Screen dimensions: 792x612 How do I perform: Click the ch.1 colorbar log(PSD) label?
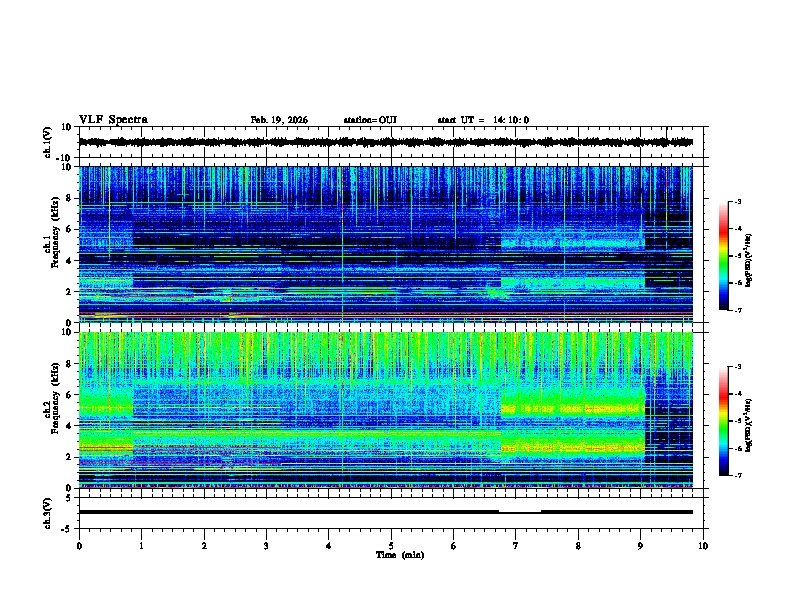tap(748, 260)
